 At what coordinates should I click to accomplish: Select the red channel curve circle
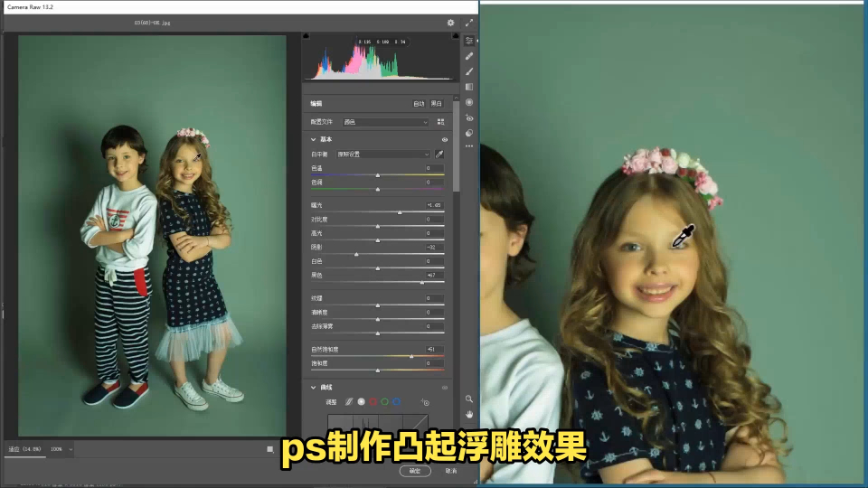373,401
